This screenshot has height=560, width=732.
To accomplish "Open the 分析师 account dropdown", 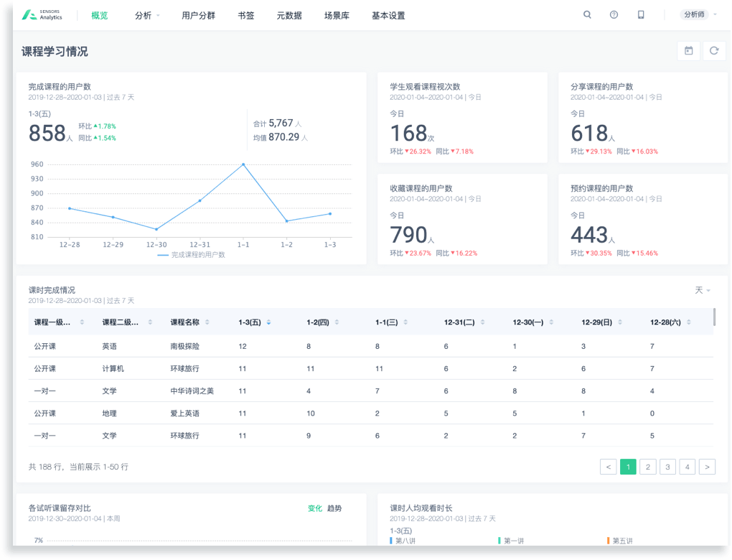I will point(699,14).
